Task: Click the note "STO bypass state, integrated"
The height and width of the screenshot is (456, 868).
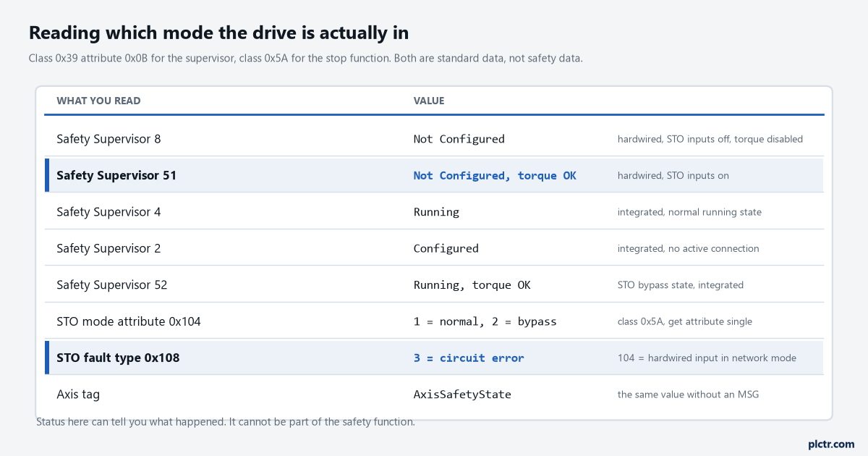Action: 680,285
